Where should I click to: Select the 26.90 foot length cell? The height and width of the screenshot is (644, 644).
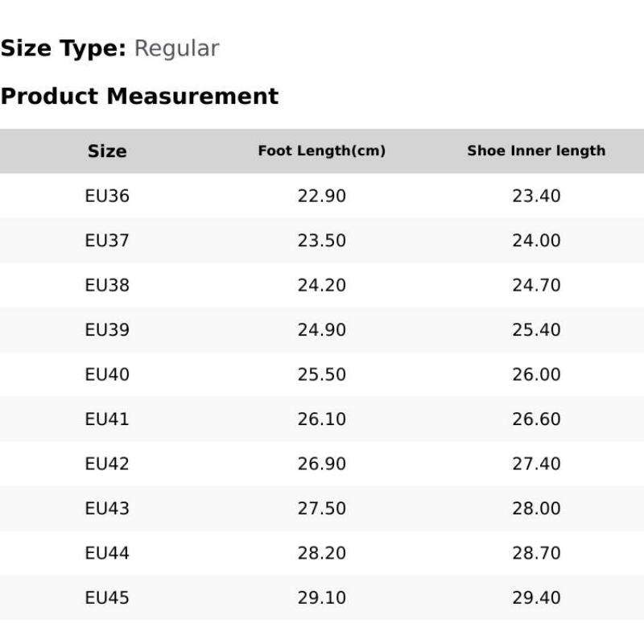322,464
